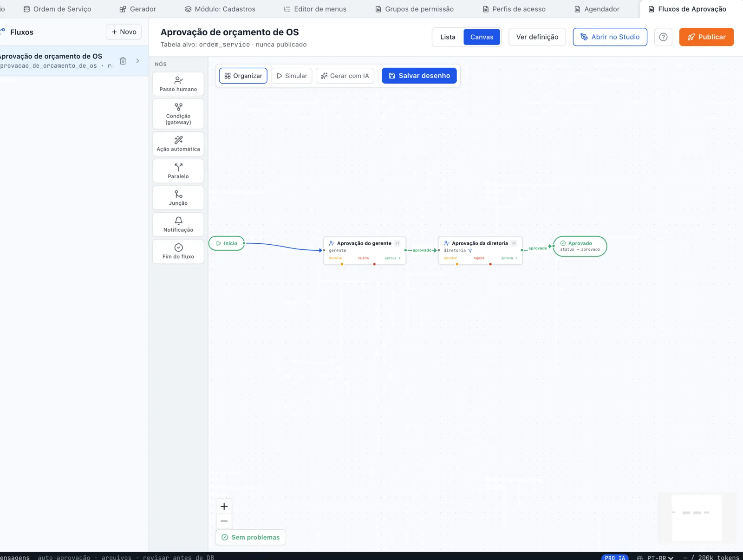Screen dimensions: 743x560
Task: Select the Fluxos de Aprovação tab
Action: 688,9
